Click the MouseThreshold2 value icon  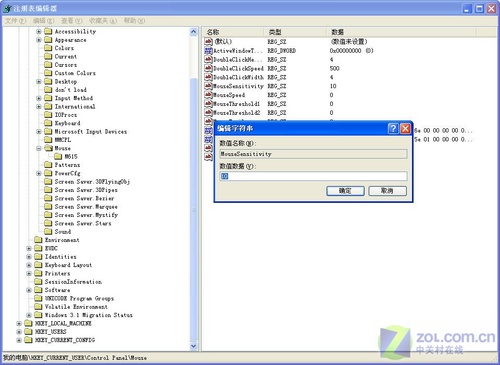(208, 113)
